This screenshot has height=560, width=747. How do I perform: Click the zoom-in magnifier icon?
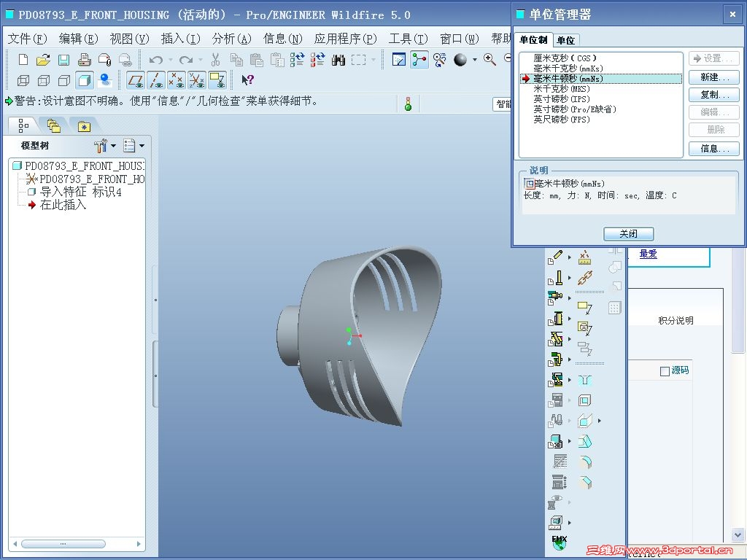point(489,60)
